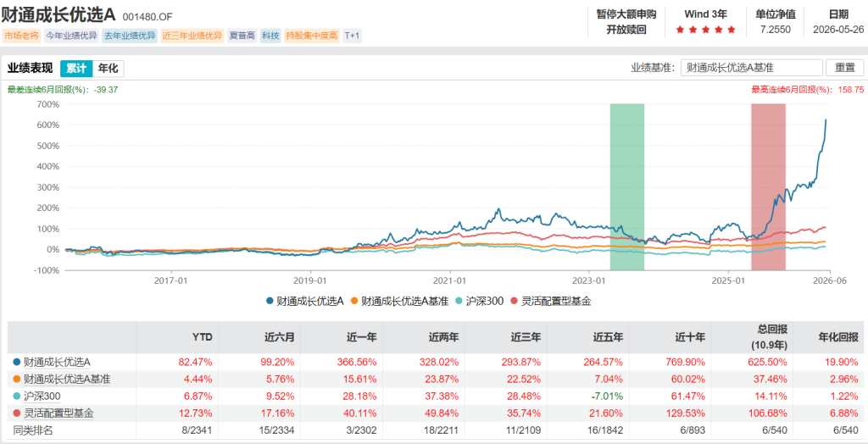The image size is (868, 444).
Task: Switch to the 年化 annualized view
Action: click(108, 69)
